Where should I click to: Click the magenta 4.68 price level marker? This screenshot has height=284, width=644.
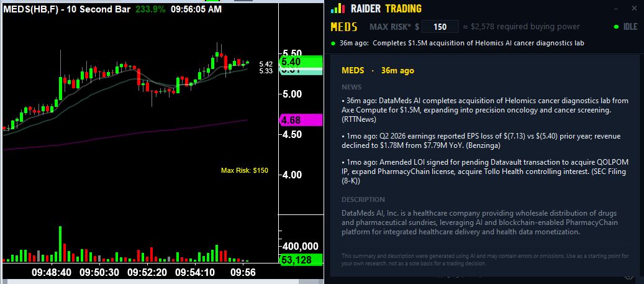(x=300, y=120)
